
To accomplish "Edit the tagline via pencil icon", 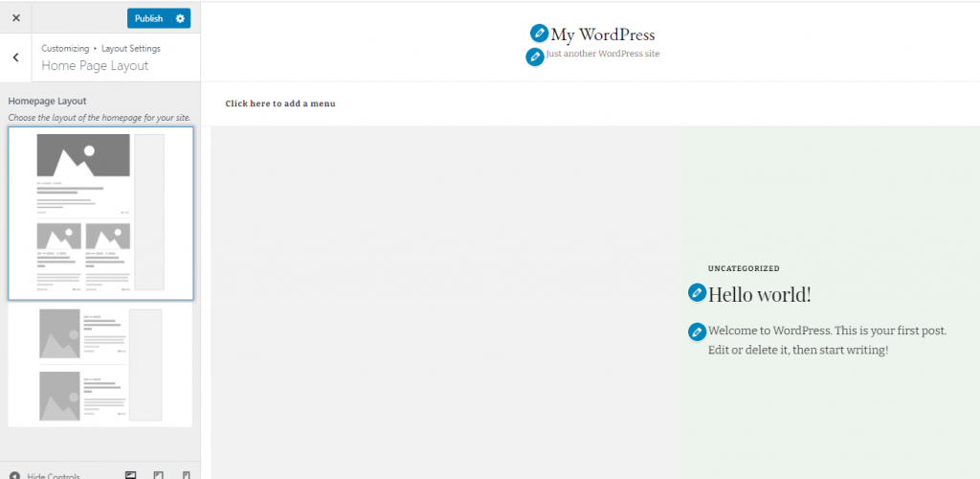I will pyautogui.click(x=534, y=57).
